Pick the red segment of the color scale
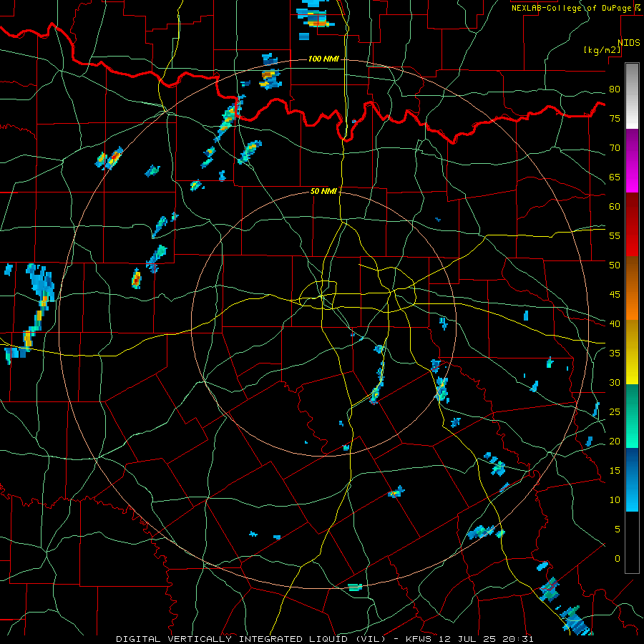The image size is (644, 644). click(x=632, y=225)
